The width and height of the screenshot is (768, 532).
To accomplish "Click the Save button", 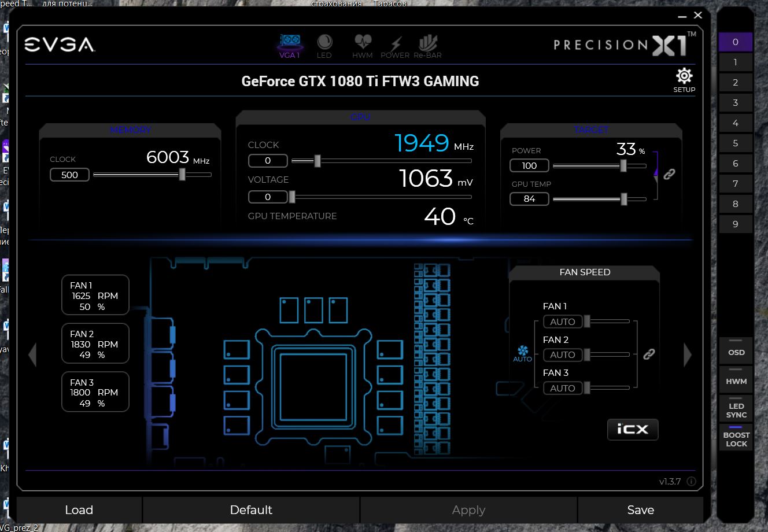I will pyautogui.click(x=641, y=510).
